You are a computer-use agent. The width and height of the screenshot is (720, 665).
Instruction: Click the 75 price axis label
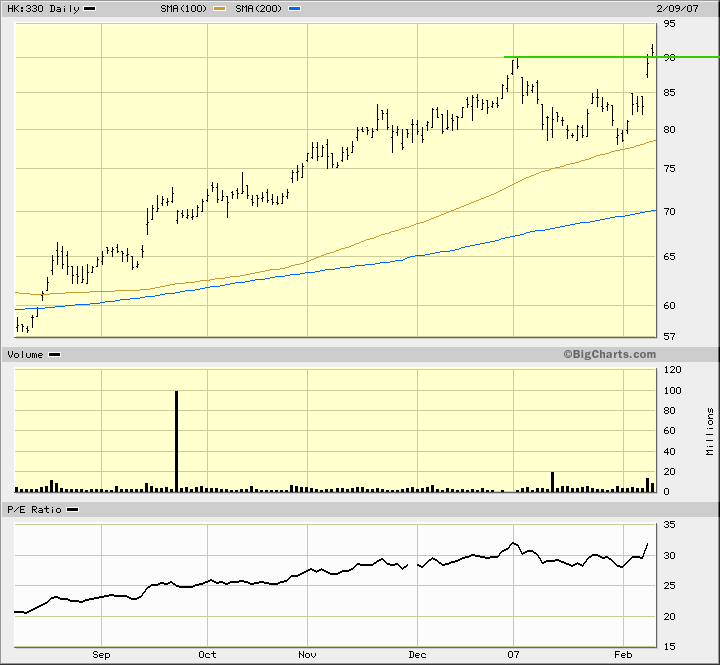669,169
